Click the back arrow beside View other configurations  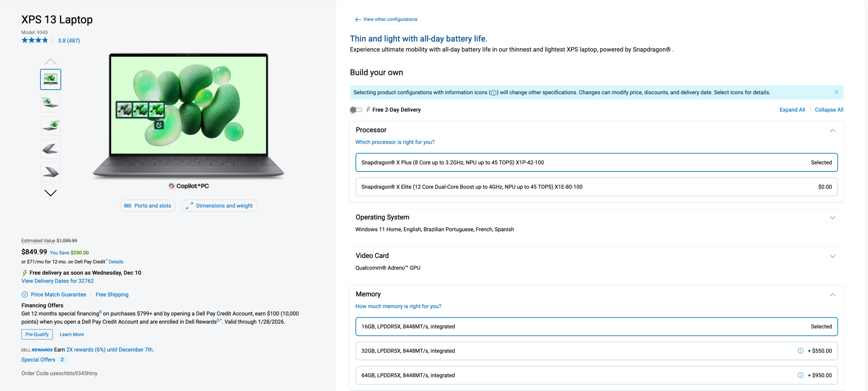click(x=358, y=20)
